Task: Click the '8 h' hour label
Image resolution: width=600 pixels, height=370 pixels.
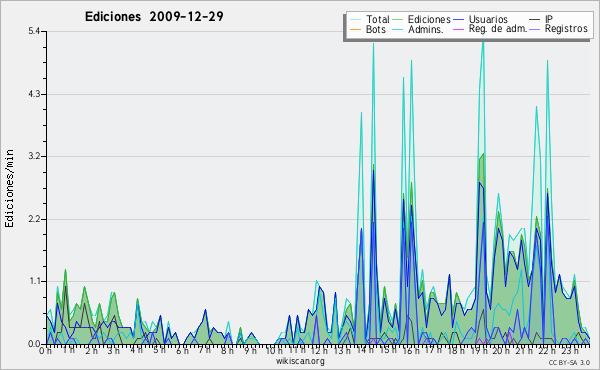Action: [x=227, y=350]
